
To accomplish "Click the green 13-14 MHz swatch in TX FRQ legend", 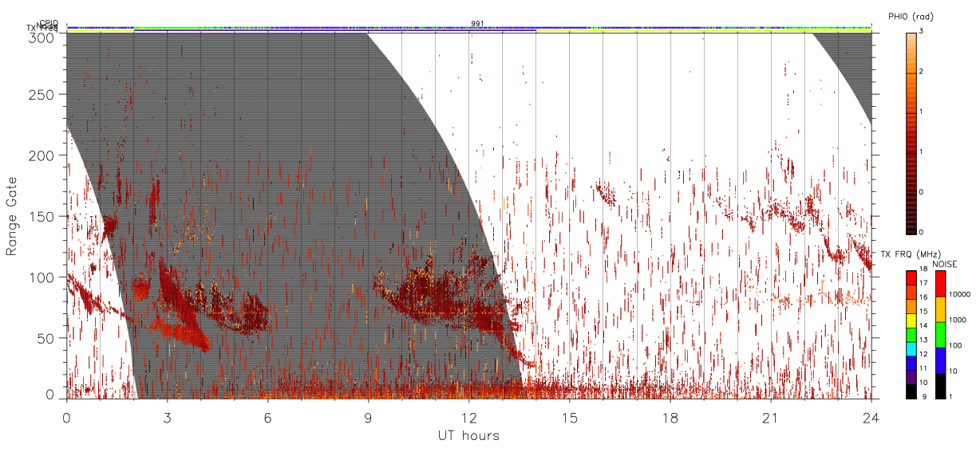I will (911, 335).
